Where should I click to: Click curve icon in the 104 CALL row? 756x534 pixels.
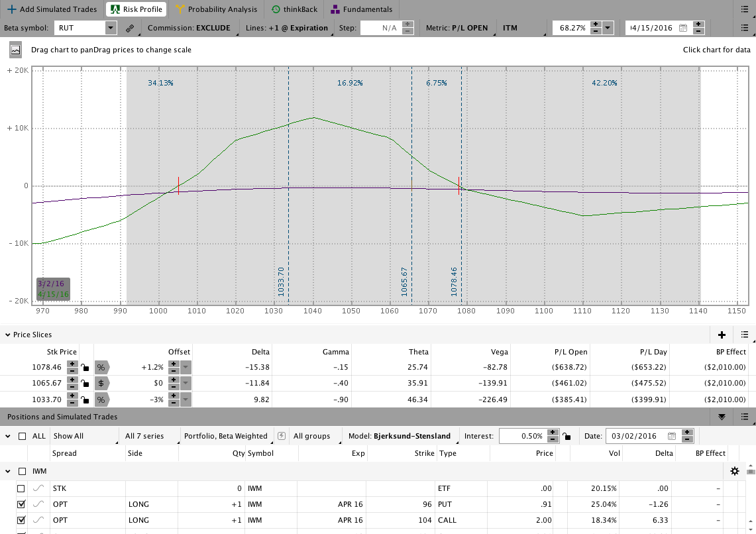pyautogui.click(x=38, y=520)
